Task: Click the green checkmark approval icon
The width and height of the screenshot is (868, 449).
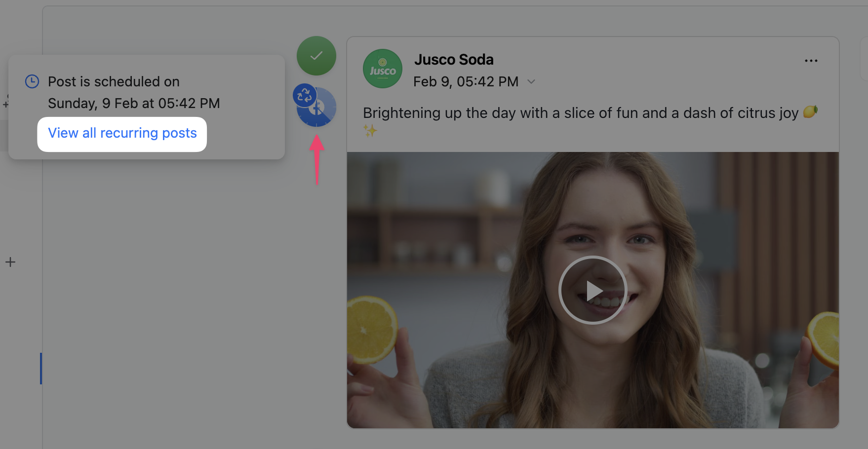Action: pyautogui.click(x=316, y=56)
